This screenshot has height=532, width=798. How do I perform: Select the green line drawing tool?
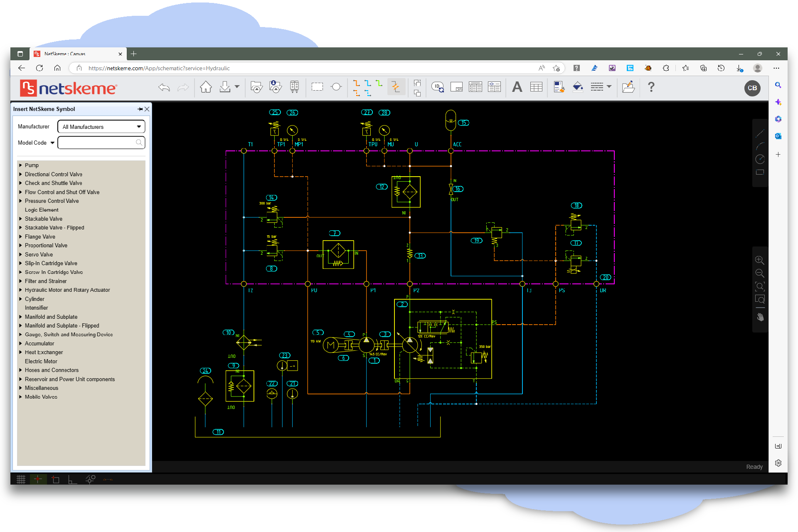(x=379, y=83)
